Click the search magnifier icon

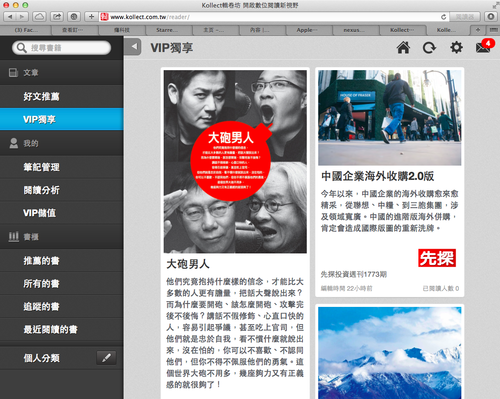tap(21, 48)
